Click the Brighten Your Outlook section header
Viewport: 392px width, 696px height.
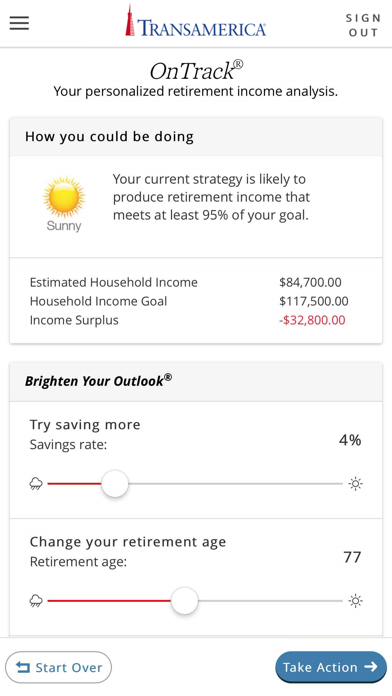click(196, 382)
